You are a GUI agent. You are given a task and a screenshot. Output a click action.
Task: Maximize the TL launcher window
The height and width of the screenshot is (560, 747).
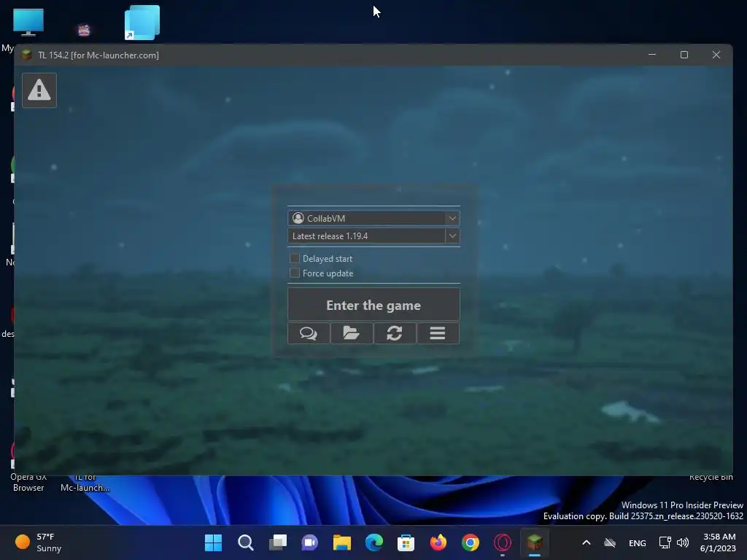click(684, 55)
